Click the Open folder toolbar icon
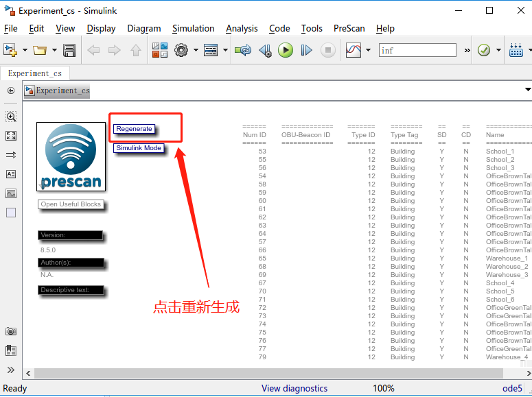The width and height of the screenshot is (532, 397). [x=40, y=50]
